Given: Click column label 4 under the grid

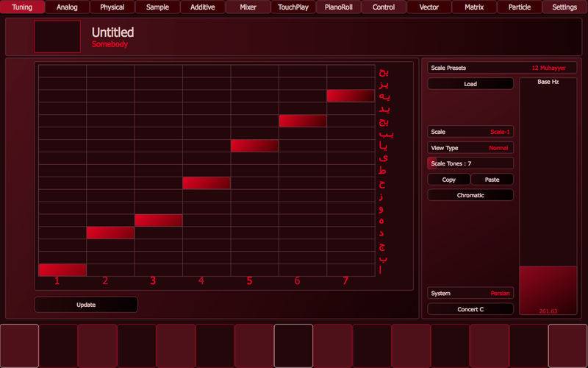Looking at the screenshot, I should click(201, 281).
